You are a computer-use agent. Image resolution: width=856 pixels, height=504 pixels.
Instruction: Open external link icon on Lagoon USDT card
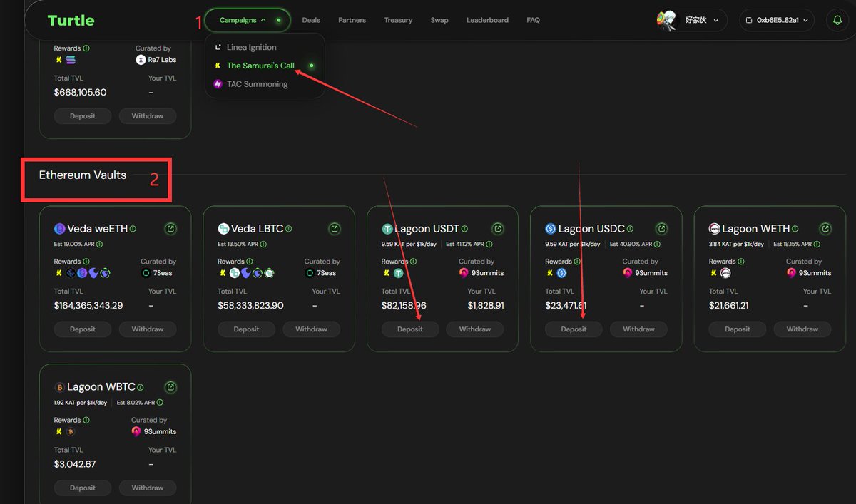498,229
